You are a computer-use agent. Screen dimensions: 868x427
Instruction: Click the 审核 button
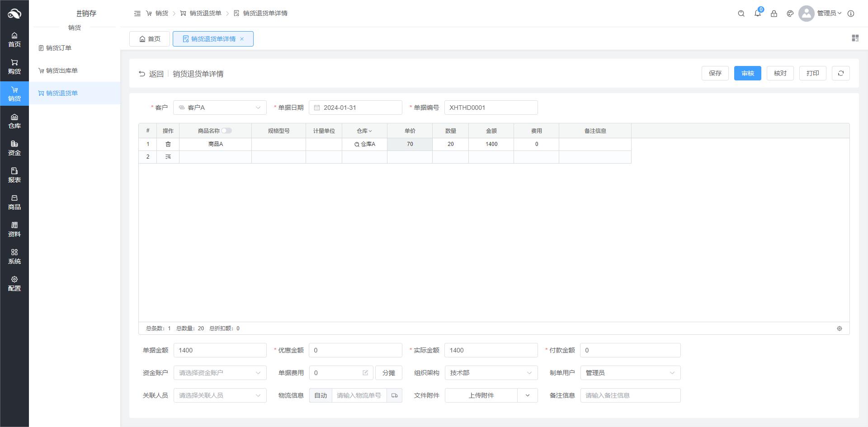747,73
